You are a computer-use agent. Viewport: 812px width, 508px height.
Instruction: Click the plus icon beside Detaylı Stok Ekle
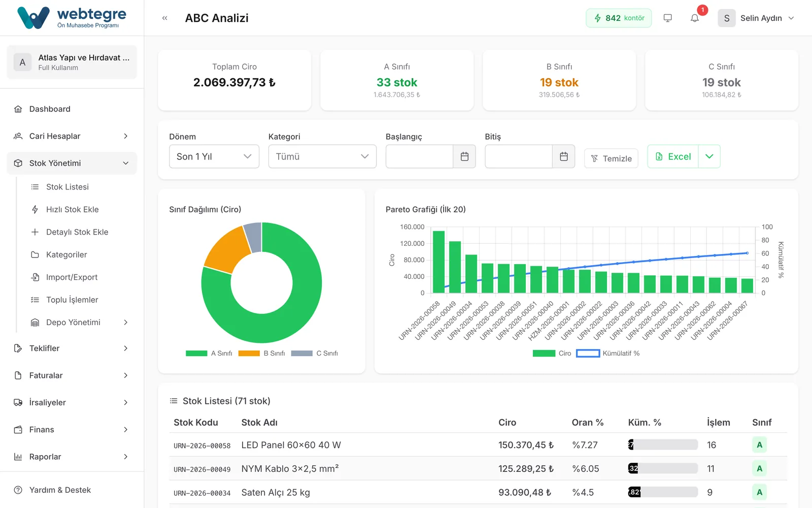[35, 232]
